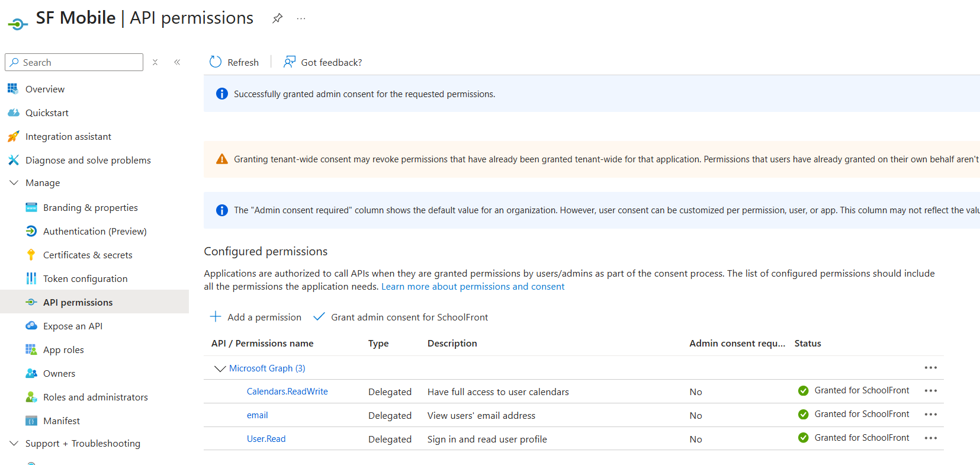Open the ellipsis menu for Microsoft Graph row
980x465 pixels.
(x=931, y=368)
